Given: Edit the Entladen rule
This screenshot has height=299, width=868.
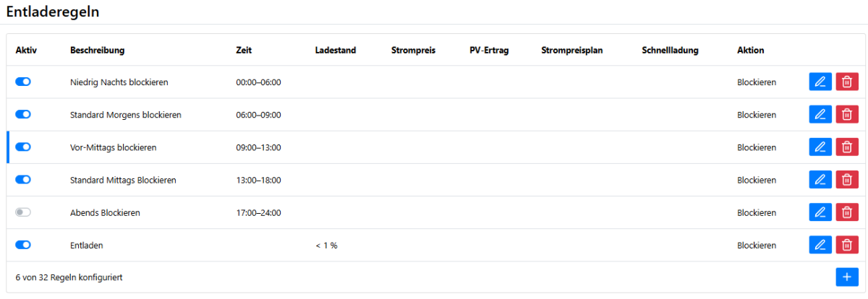Looking at the screenshot, I should coord(820,245).
